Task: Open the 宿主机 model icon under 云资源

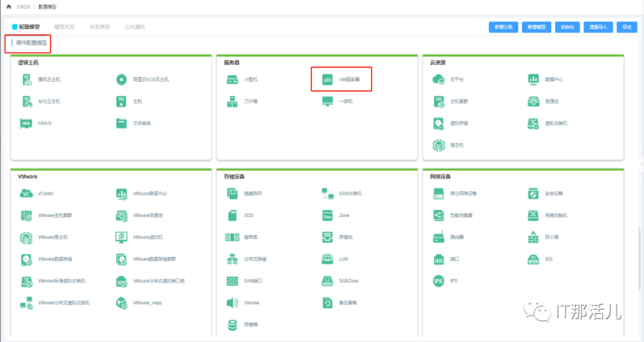Action: pyautogui.click(x=439, y=145)
